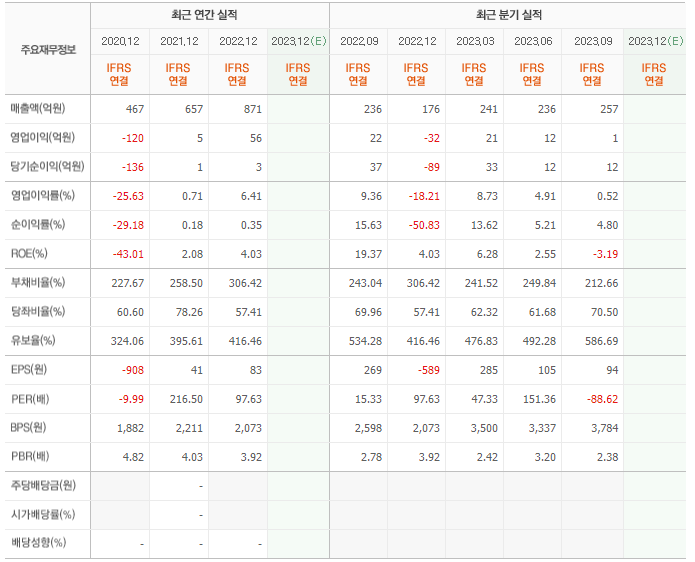Click 부채비율 value 227.67
Viewport: 695px width, 562px height.
[x=128, y=283]
